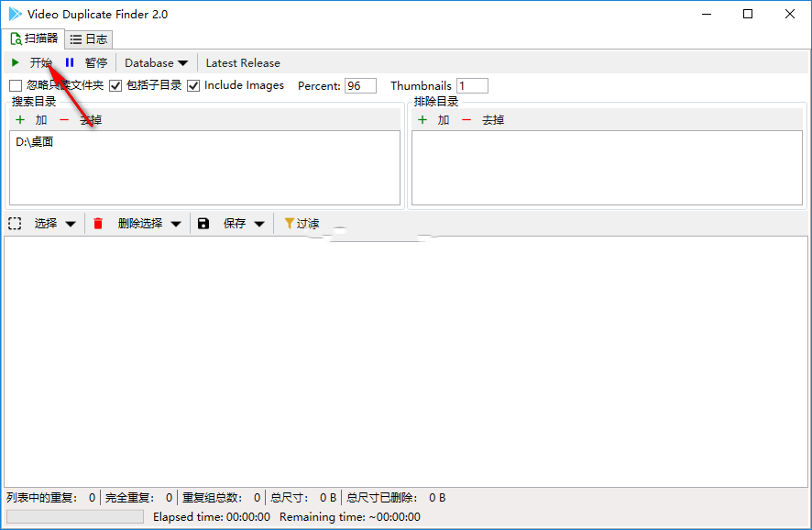Click the red minus in 搜索目录 panel
Screen dimensions: 812x530
pyautogui.click(x=64, y=120)
